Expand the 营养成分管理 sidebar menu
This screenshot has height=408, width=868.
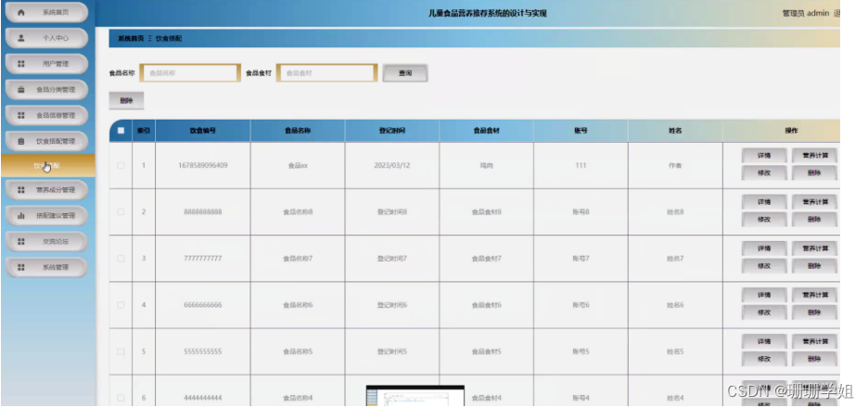tap(47, 190)
